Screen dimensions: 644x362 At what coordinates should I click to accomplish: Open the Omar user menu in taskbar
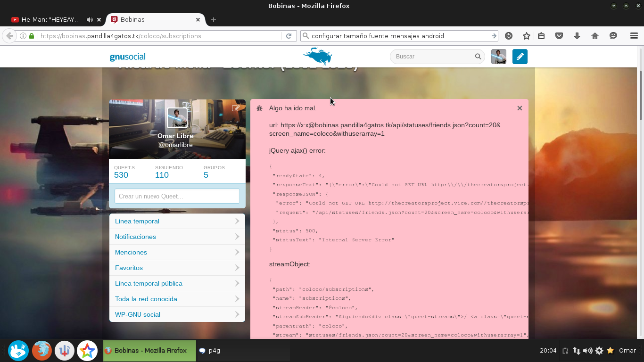click(x=627, y=351)
